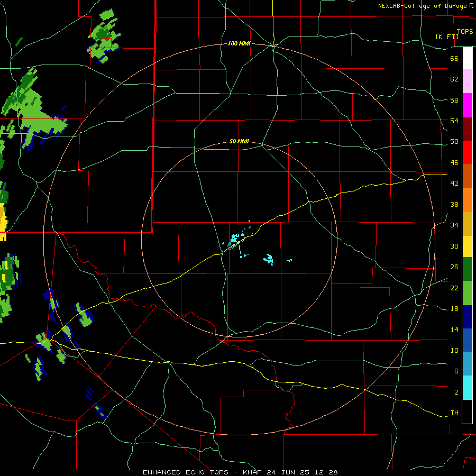Viewport: 476px width, 476px height.
Task: Click legend value "14"
Action: tap(454, 329)
